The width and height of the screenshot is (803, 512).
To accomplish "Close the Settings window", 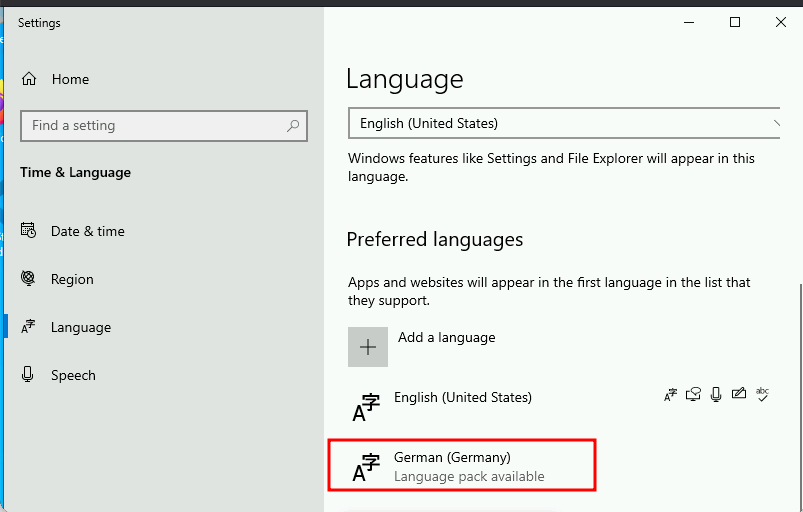I will (780, 23).
